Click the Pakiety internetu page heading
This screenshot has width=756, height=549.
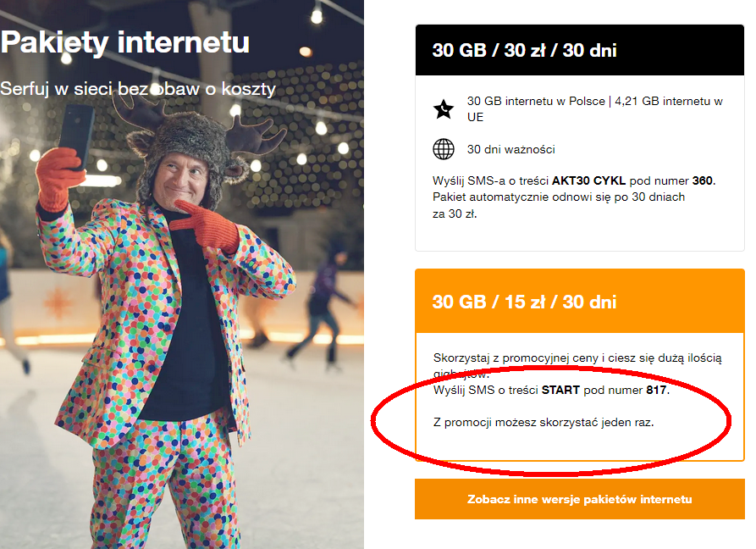point(125,42)
